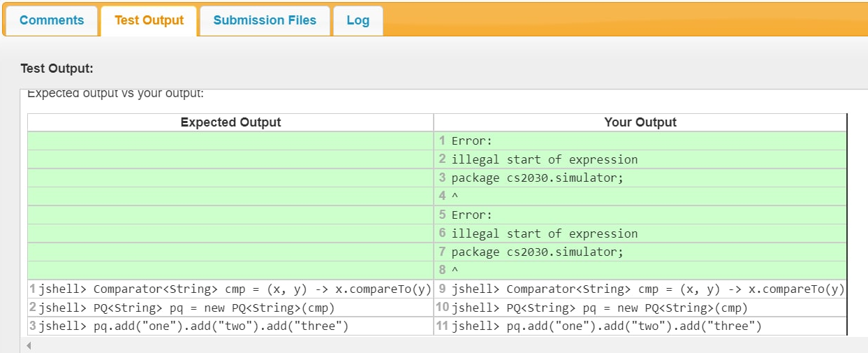868x353 pixels.
Task: Click your output line 9 Comparator statement
Action: point(648,289)
